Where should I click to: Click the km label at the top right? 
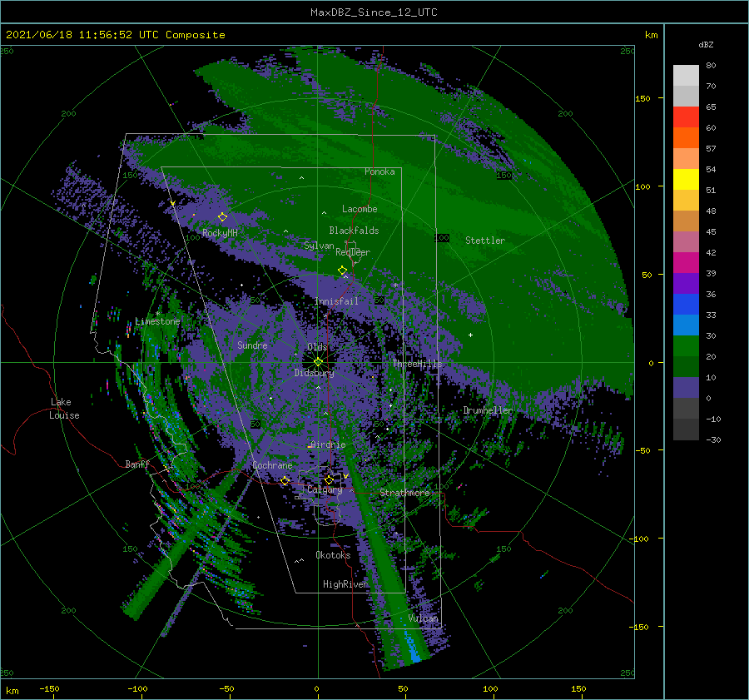click(x=651, y=35)
